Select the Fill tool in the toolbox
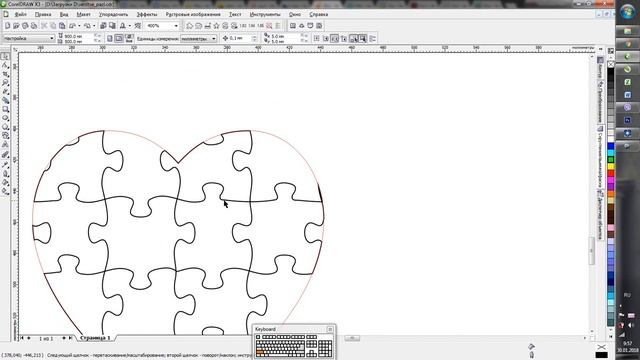The height and width of the screenshot is (360, 640). tap(5, 182)
